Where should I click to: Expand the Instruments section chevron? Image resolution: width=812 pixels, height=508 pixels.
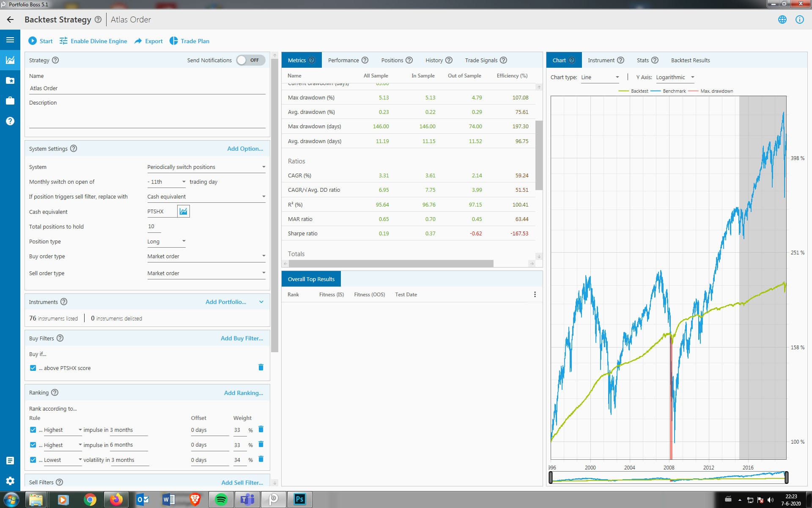click(x=261, y=302)
